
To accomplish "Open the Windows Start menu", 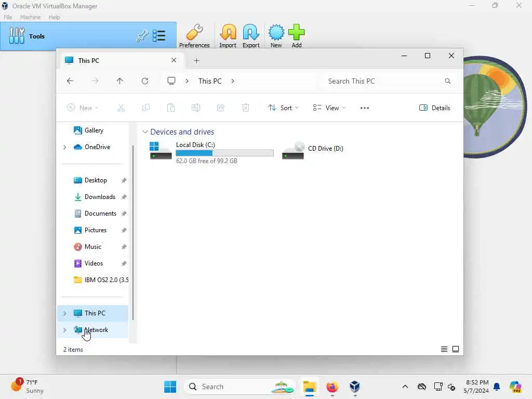I will (170, 387).
